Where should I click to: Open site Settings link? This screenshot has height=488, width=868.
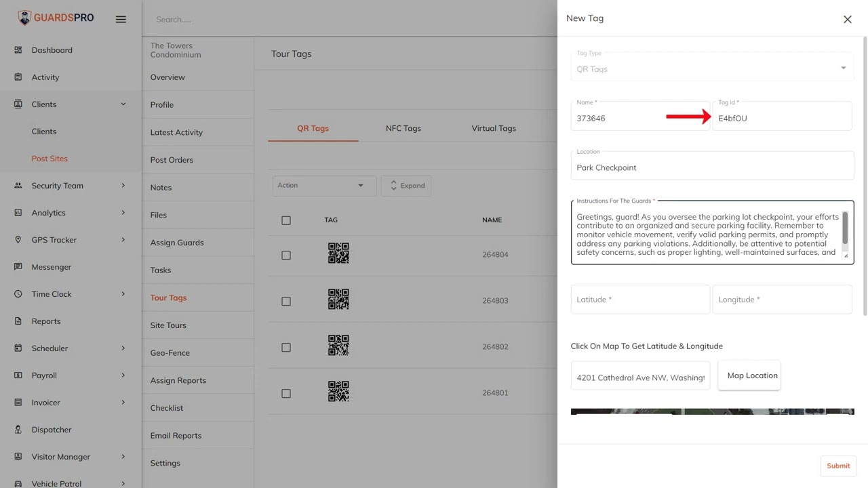click(165, 464)
